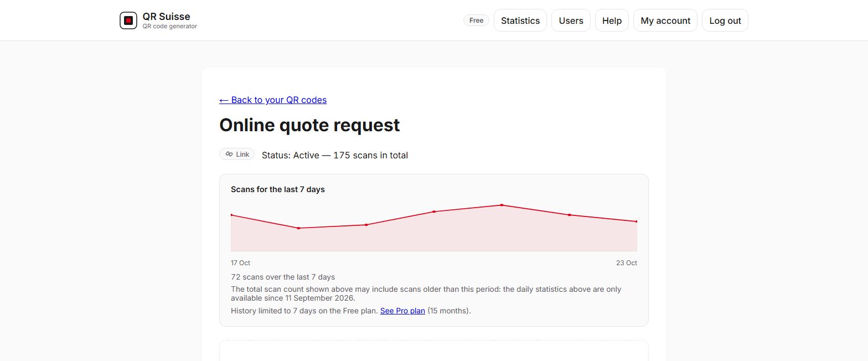Go to the Users section
Image resolution: width=868 pixels, height=361 pixels.
[571, 20]
